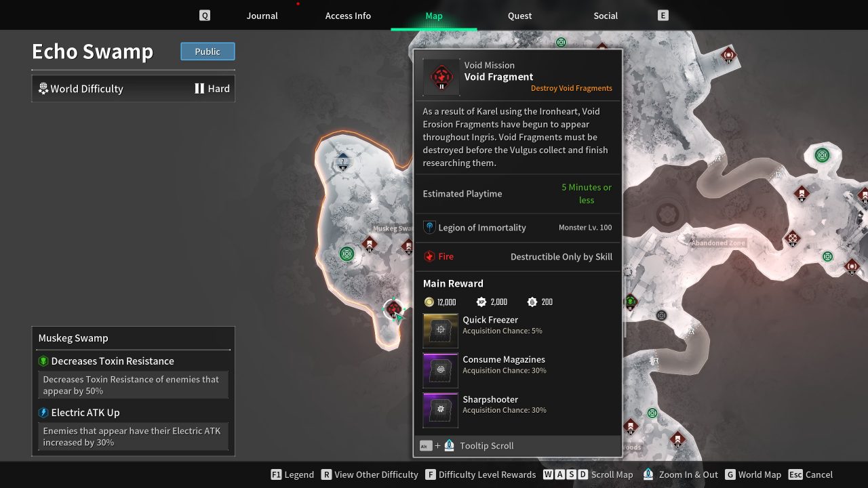
Task: Switch to the Quest tab
Action: (x=519, y=15)
